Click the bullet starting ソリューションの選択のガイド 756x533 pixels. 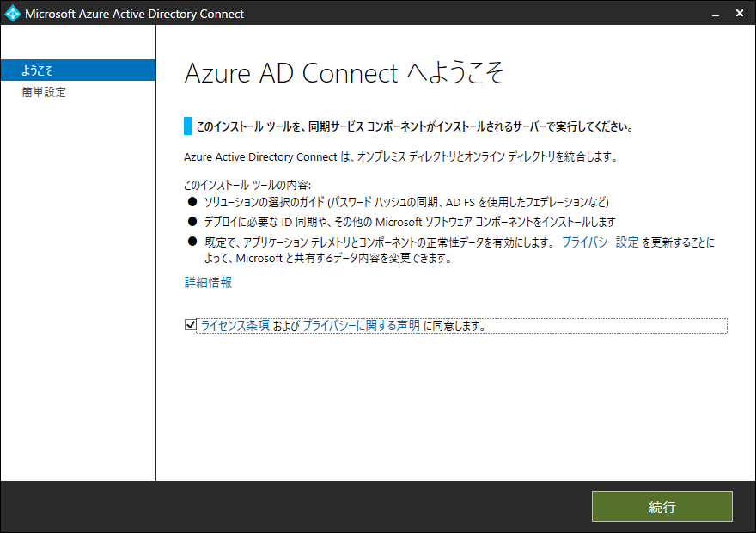click(406, 202)
